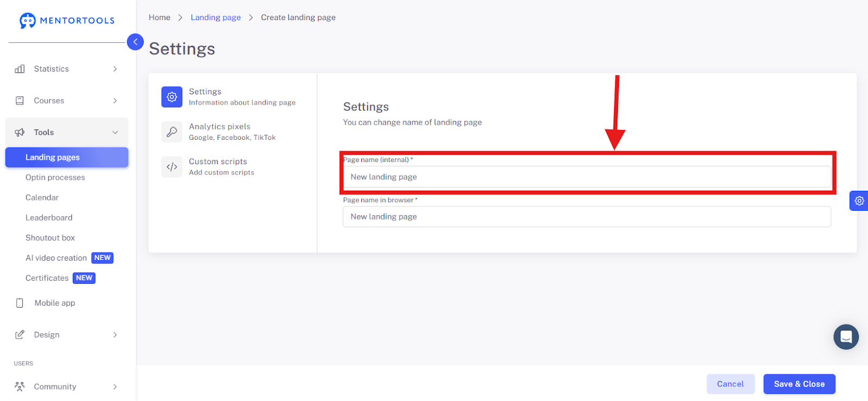This screenshot has width=868, height=401.
Task: Open the floating settings gear on the right edge
Action: tap(859, 200)
